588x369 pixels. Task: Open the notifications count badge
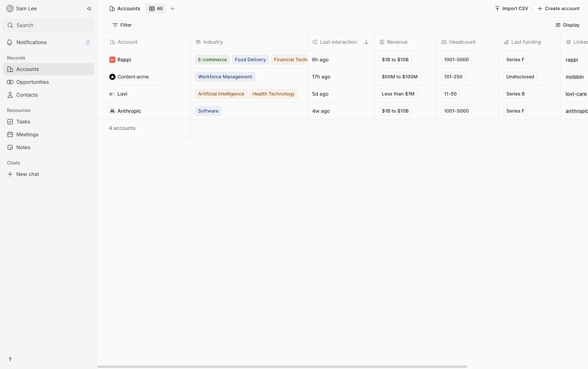(x=88, y=42)
